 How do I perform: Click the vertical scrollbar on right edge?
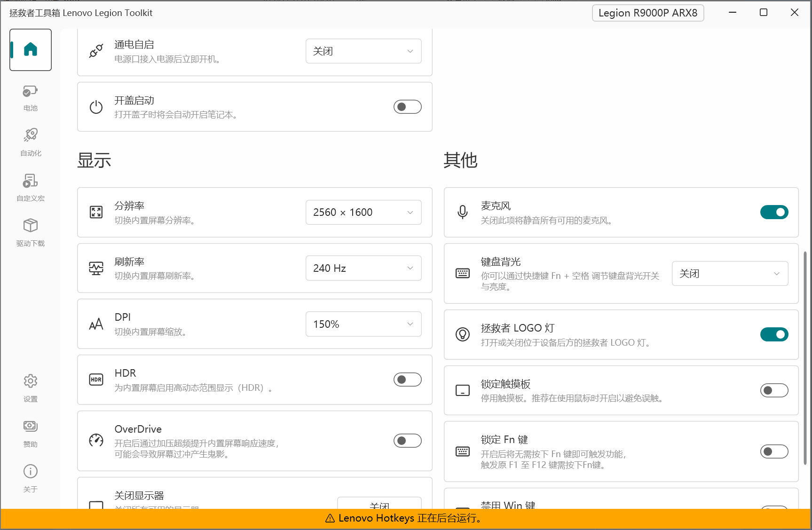click(x=805, y=357)
